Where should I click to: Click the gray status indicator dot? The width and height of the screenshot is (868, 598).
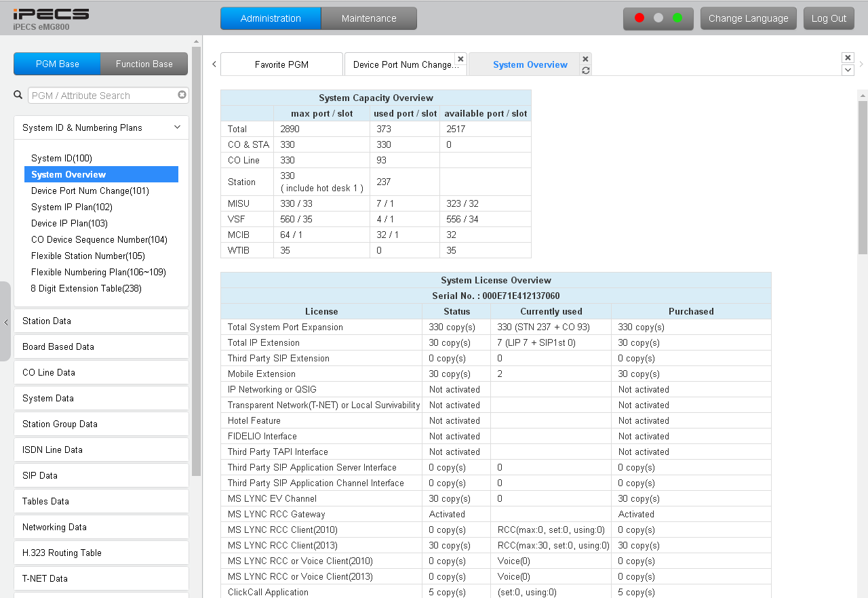tap(658, 18)
